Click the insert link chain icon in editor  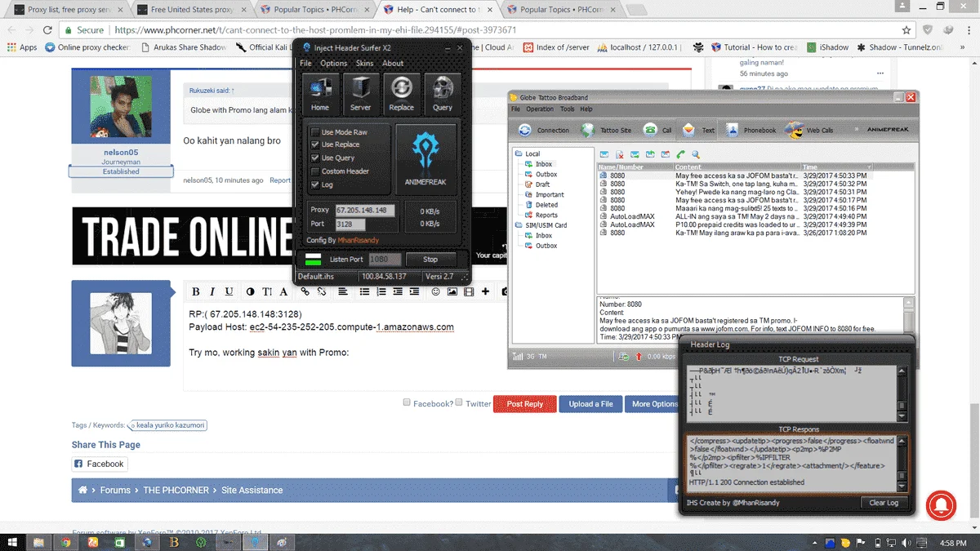coord(305,291)
